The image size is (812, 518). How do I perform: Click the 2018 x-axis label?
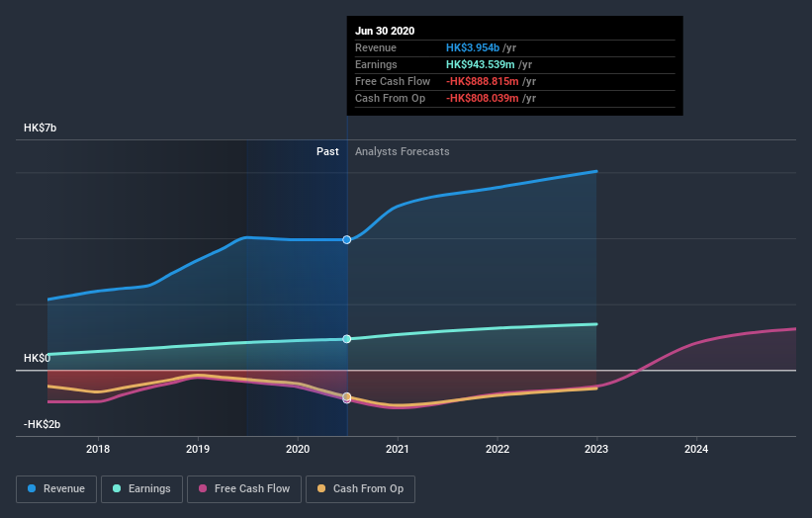click(98, 449)
